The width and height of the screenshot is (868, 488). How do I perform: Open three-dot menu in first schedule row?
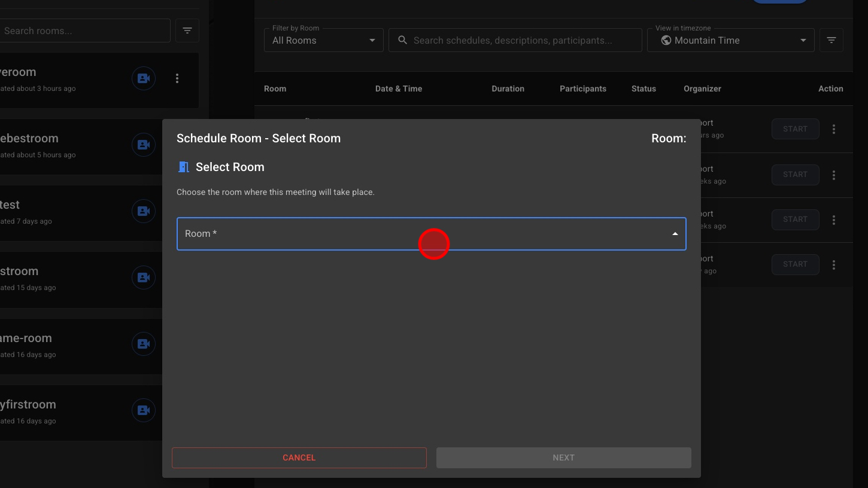tap(834, 129)
